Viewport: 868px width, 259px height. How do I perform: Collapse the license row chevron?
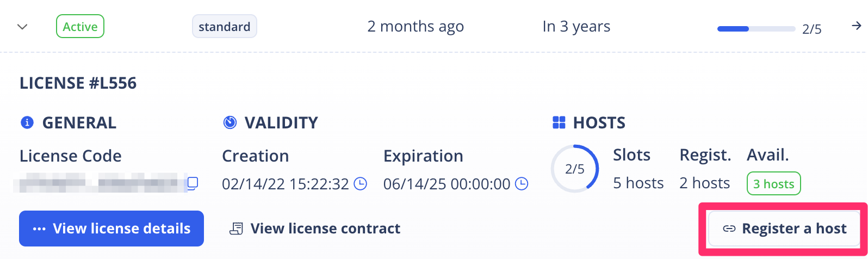22,27
